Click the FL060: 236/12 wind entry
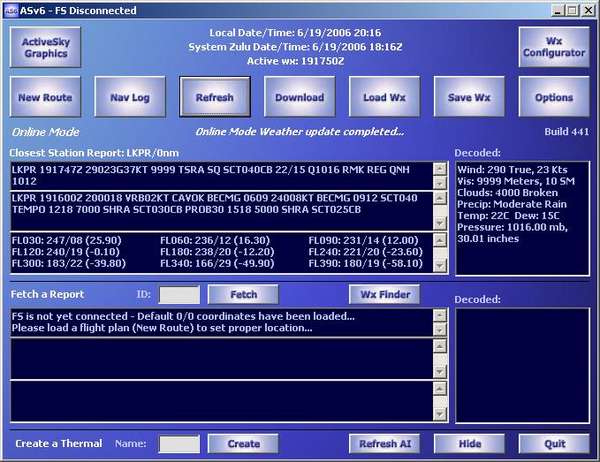This screenshot has width=600, height=462. (x=215, y=240)
